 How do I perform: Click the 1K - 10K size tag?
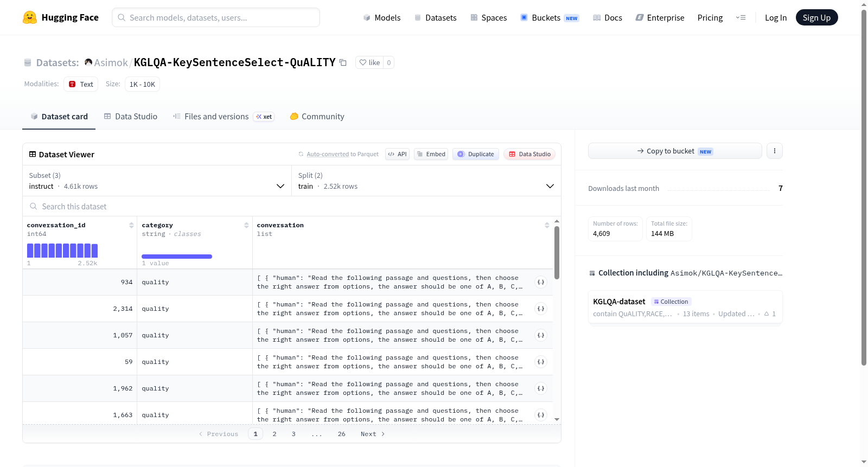pyautogui.click(x=142, y=84)
